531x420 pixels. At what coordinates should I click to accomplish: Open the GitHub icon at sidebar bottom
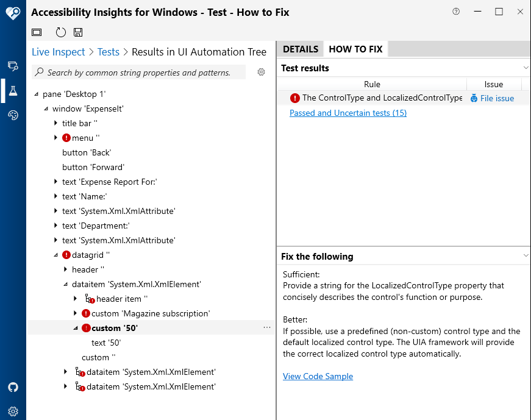tap(13, 387)
